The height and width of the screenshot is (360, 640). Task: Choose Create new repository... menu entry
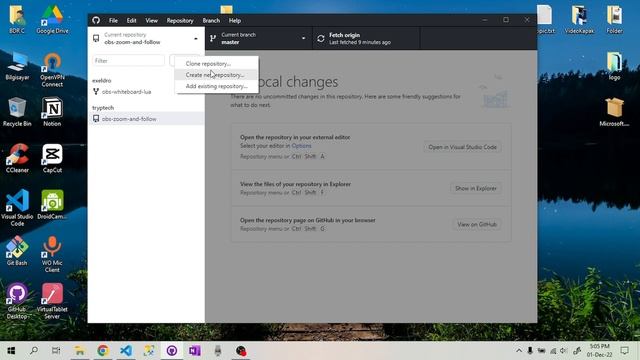(x=216, y=75)
